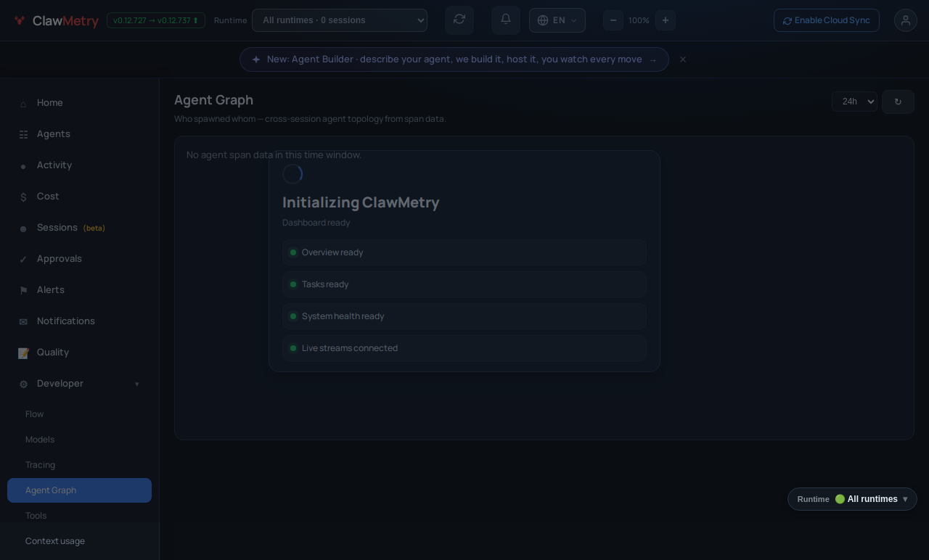This screenshot has height=560, width=929.
Task: Click the Live streams connected status row
Action: click(x=464, y=348)
